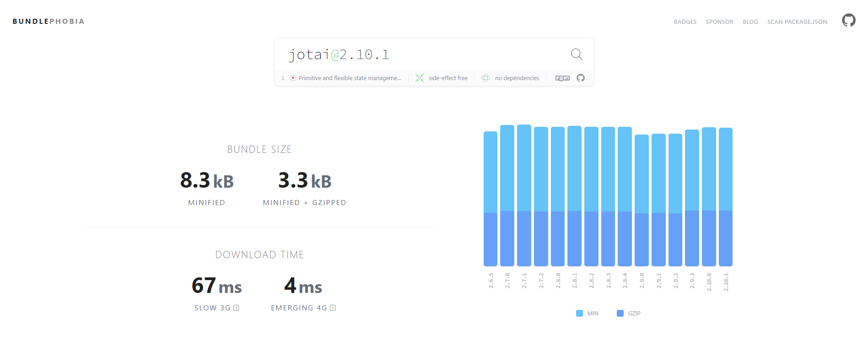868x341 pixels.
Task: Click the 8.3 kB minified size value
Action: (207, 180)
